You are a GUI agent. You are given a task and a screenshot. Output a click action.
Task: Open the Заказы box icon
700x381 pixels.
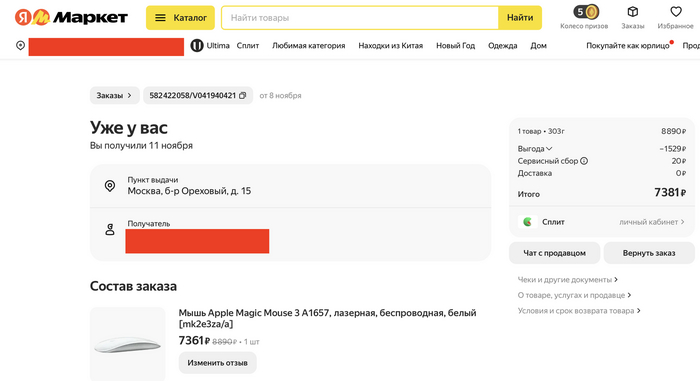tap(633, 12)
